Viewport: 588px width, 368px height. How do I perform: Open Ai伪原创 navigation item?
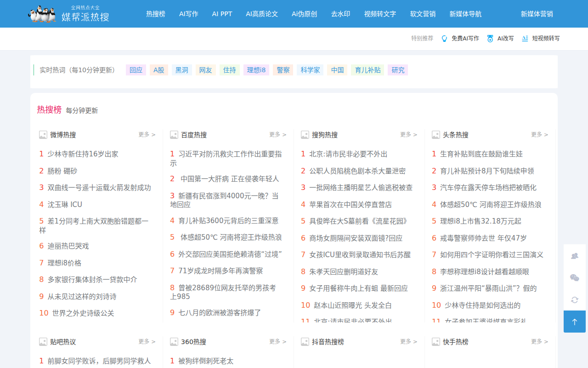(304, 14)
